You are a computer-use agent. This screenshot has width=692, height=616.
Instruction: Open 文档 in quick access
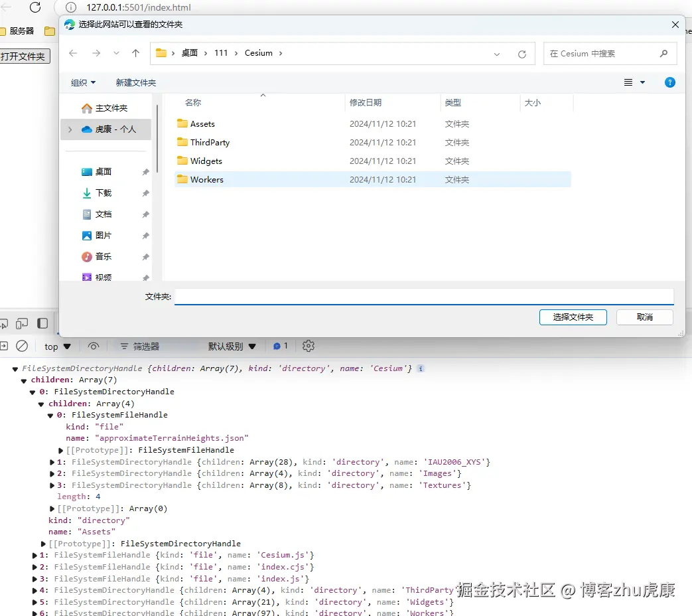(97, 214)
